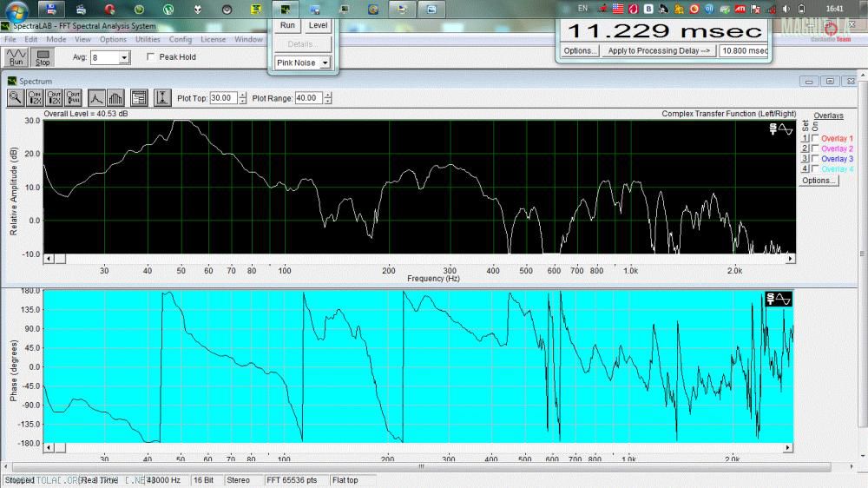Click the marker icon on amplitude plot
This screenshot has height=488, width=868.
[781, 129]
